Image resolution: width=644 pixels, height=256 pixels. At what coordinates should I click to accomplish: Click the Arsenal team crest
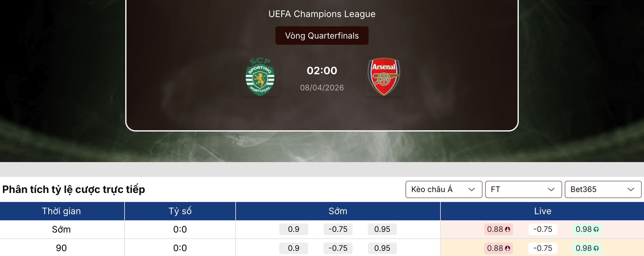(384, 77)
